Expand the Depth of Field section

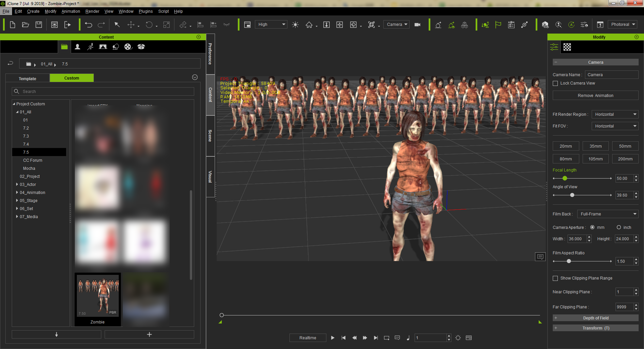coord(595,318)
